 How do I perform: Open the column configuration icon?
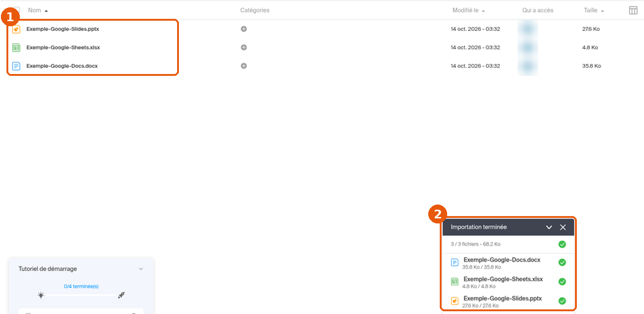point(633,10)
